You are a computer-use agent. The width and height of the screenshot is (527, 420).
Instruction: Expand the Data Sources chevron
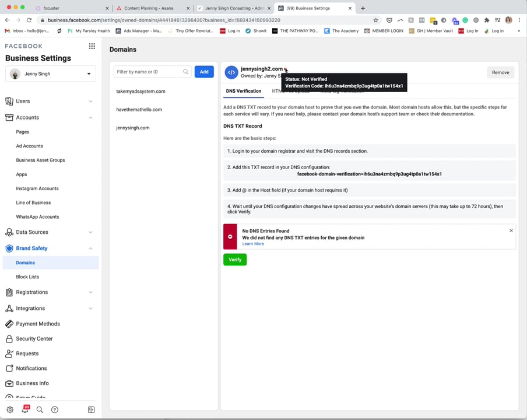pyautogui.click(x=90, y=232)
